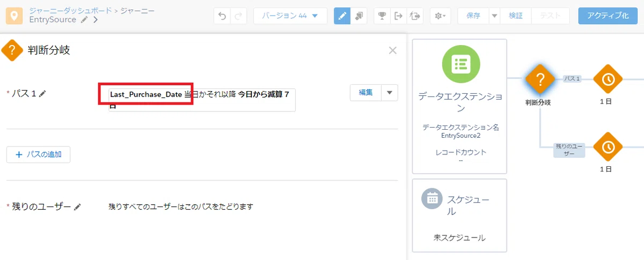Select the green データエクステンション entry source icon
The image size is (644, 260).
tap(460, 64)
